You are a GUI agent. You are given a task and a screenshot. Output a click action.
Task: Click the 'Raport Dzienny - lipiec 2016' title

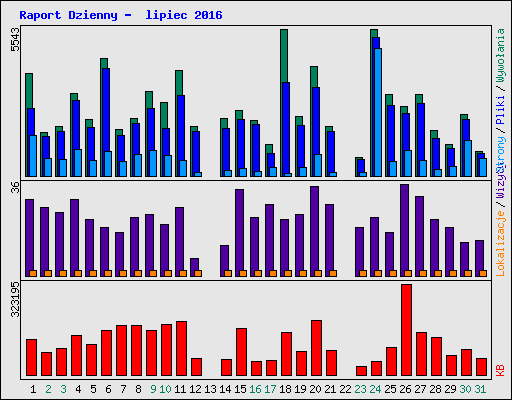121,15
